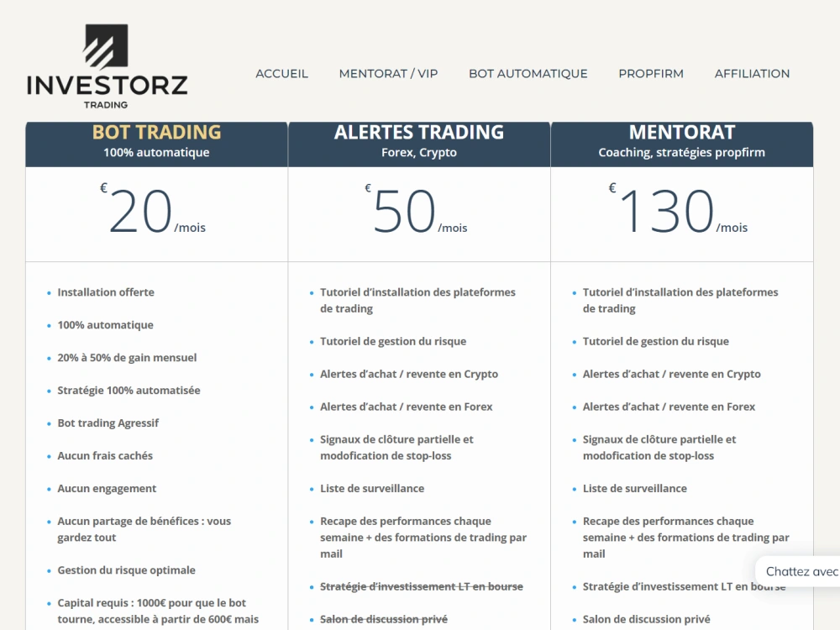Select the 130 euro per month price
Viewport: 840px width, 630px height.
[678, 211]
